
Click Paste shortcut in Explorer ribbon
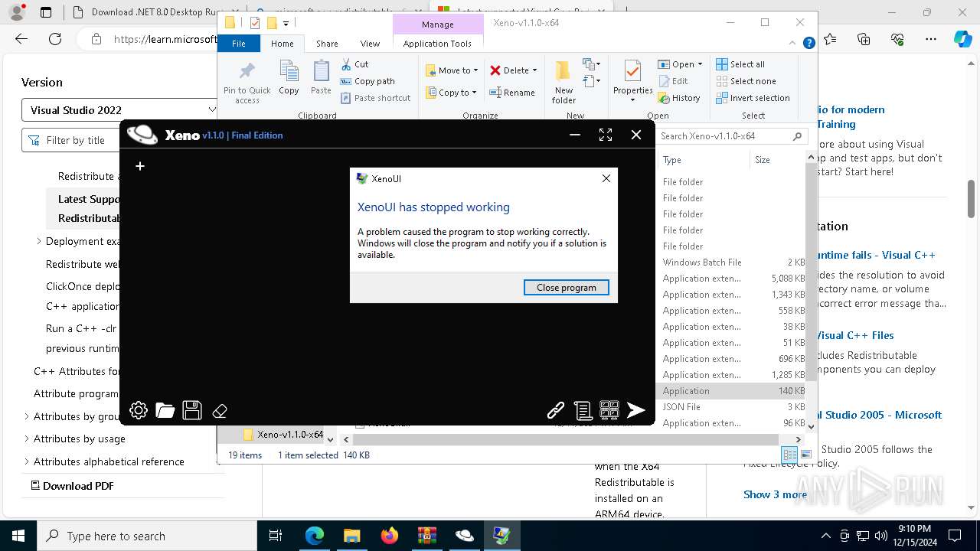376,98
